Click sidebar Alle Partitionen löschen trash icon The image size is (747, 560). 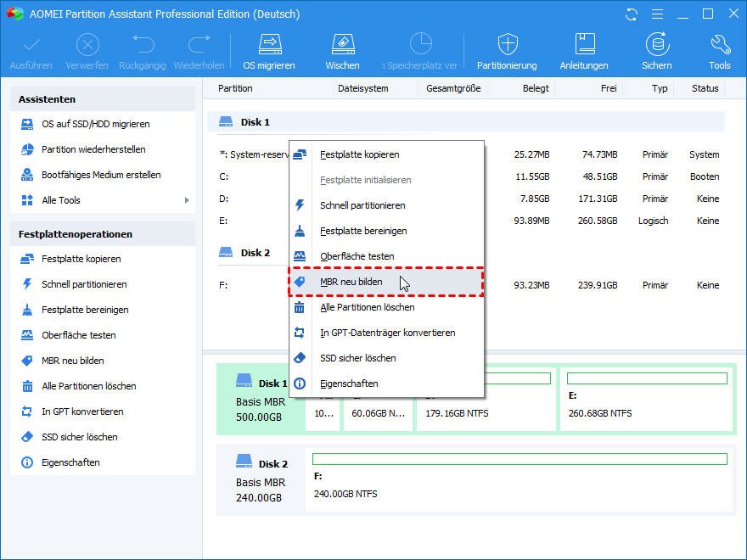click(x=27, y=386)
